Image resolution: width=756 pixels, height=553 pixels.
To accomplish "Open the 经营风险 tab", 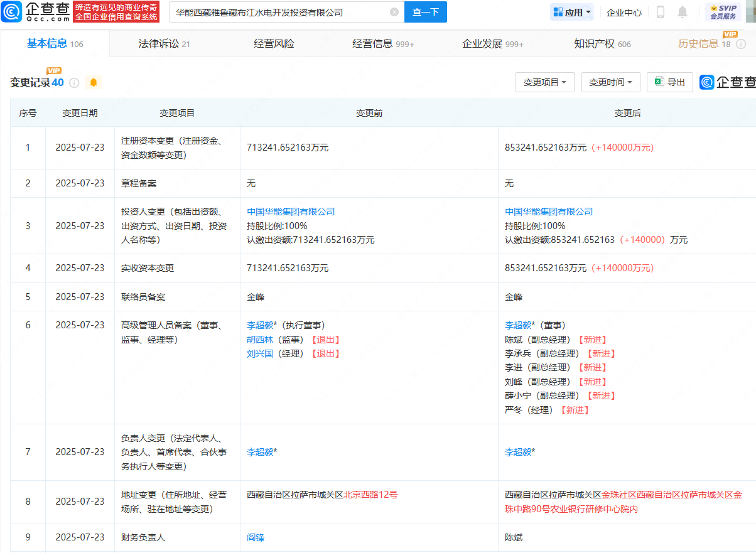I will pos(274,44).
